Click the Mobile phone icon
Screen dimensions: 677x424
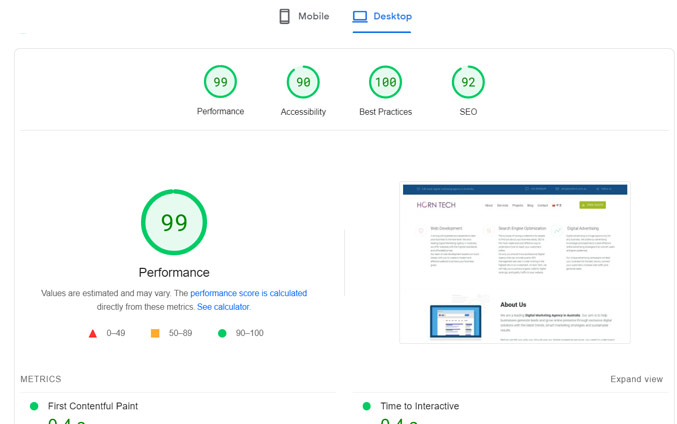tap(284, 16)
